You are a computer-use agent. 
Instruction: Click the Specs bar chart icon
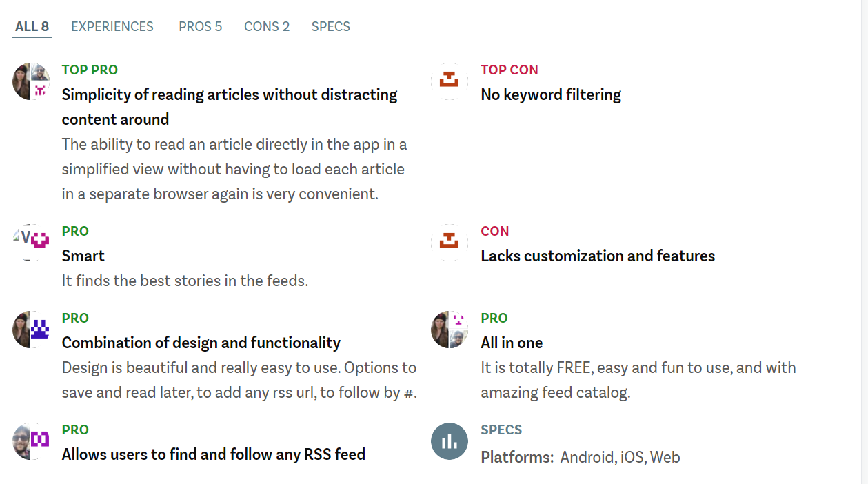click(450, 441)
